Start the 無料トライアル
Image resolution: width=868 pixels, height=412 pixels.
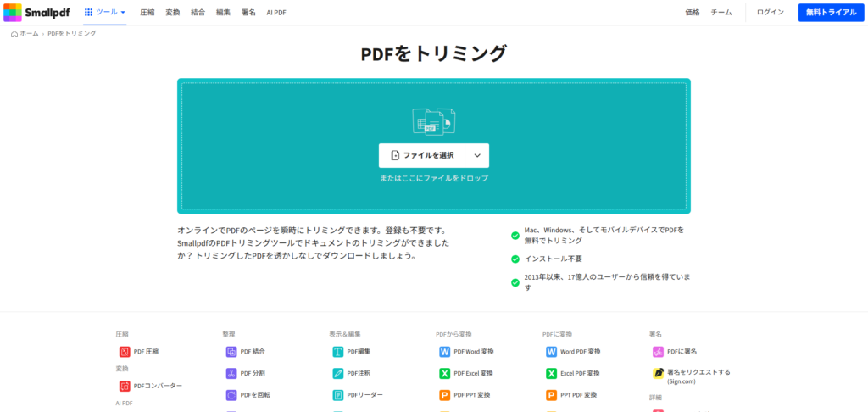tap(831, 12)
